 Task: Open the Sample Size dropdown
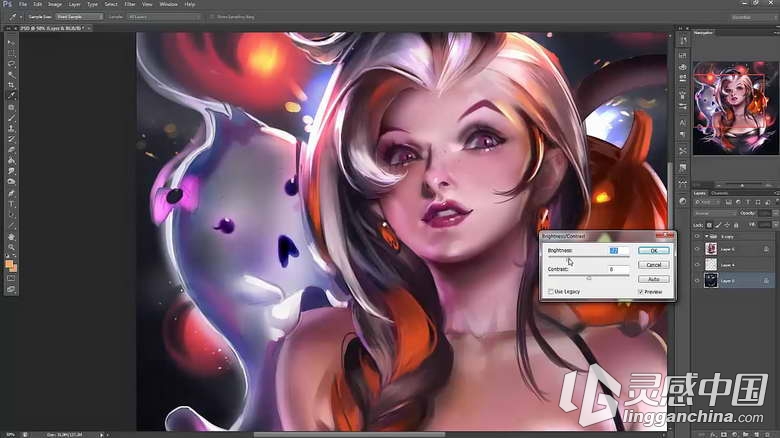(79, 17)
